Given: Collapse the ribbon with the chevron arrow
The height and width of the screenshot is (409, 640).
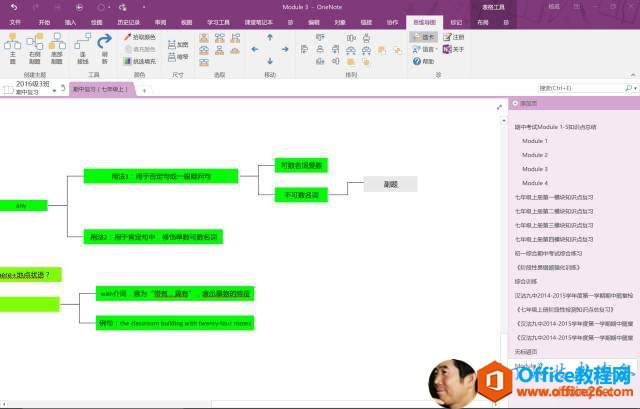Looking at the screenshot, I should click(x=633, y=75).
